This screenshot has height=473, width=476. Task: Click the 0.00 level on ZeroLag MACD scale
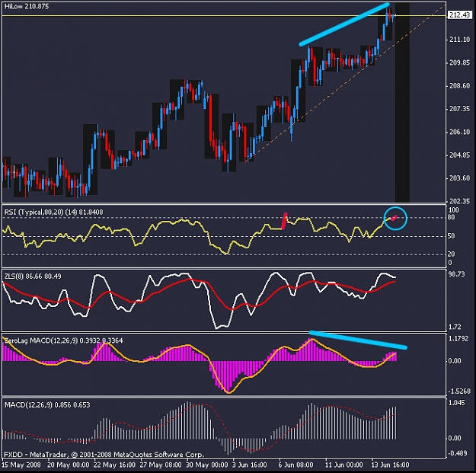point(455,361)
